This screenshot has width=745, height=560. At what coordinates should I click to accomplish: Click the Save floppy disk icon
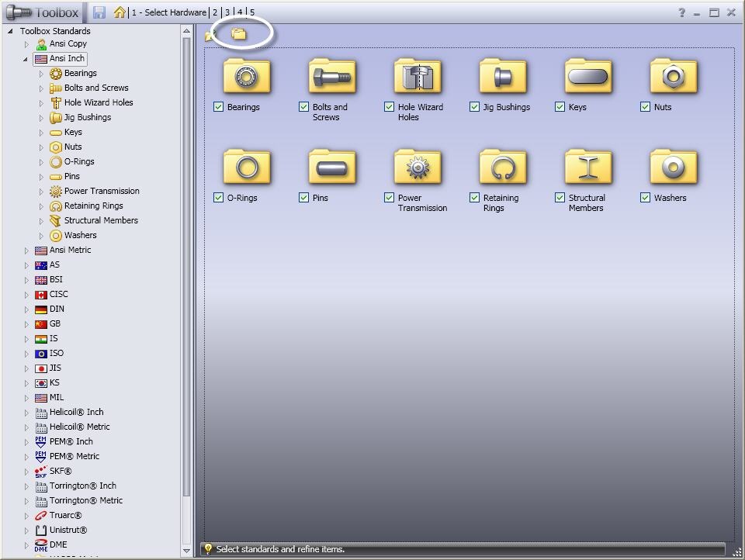pyautogui.click(x=99, y=12)
